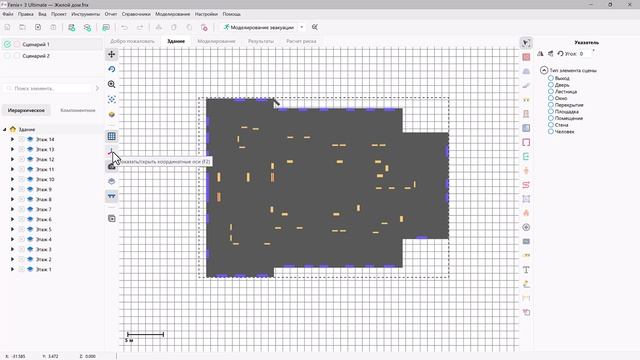Click the new file icon in toolbar

click(7, 27)
